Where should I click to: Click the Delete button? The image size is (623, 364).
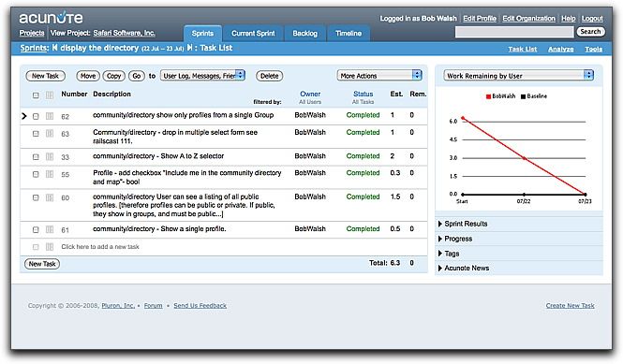click(270, 76)
